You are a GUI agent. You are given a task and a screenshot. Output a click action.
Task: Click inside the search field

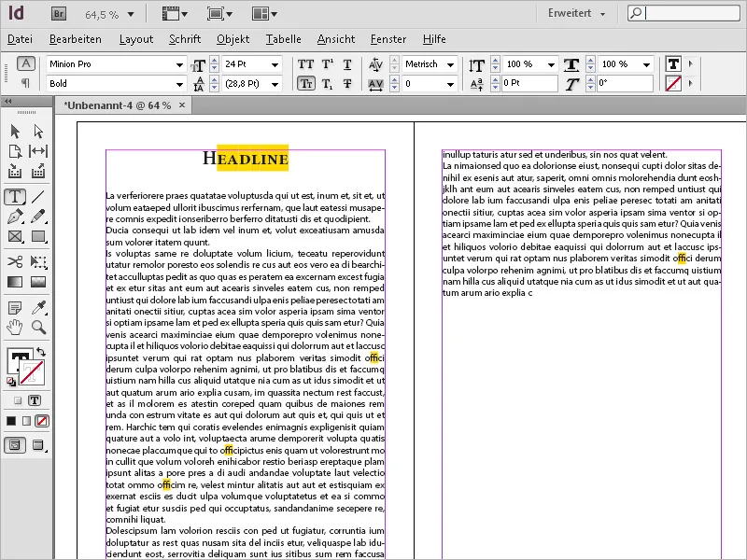click(686, 13)
